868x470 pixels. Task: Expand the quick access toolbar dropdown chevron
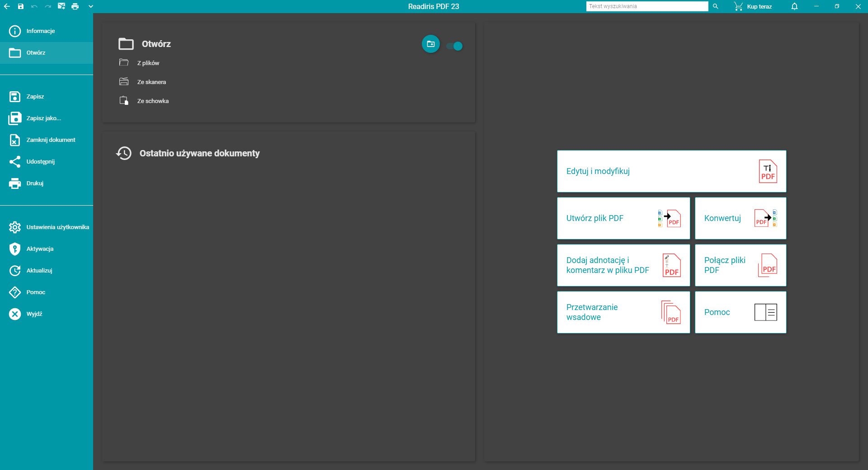(91, 6)
